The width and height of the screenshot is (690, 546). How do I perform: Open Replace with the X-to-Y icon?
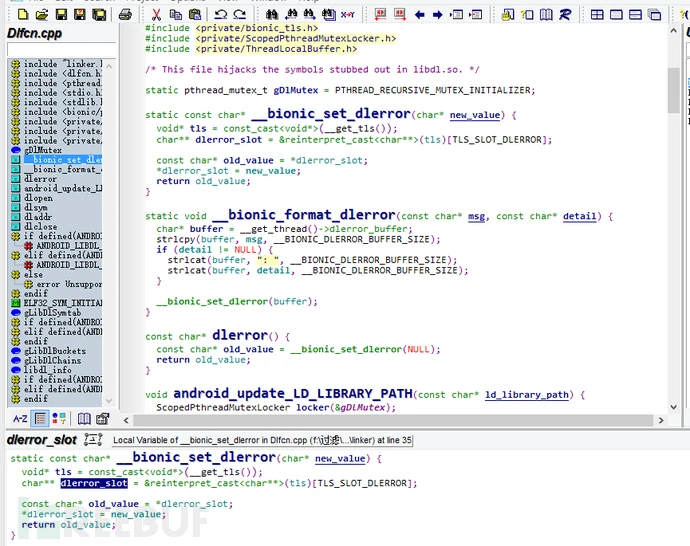[348, 15]
